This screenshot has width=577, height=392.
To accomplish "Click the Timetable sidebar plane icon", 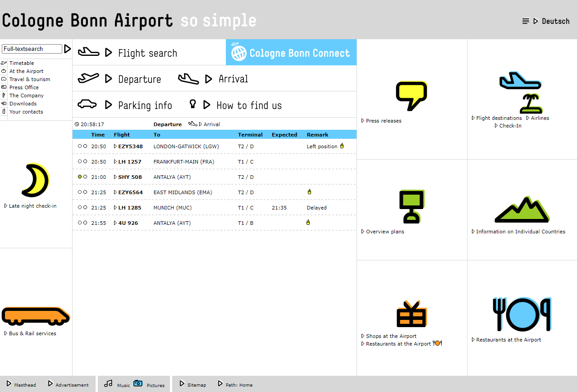I will 4,63.
